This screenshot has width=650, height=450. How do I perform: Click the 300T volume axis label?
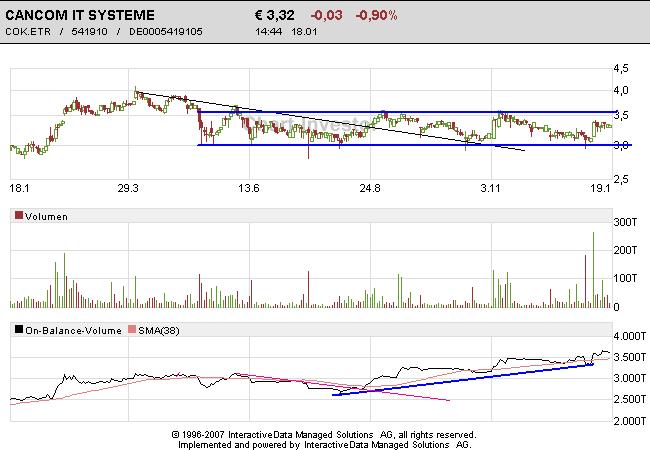[x=625, y=223]
